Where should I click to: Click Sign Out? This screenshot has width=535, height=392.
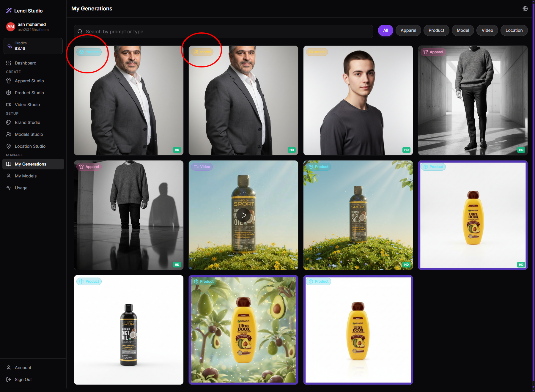point(23,380)
